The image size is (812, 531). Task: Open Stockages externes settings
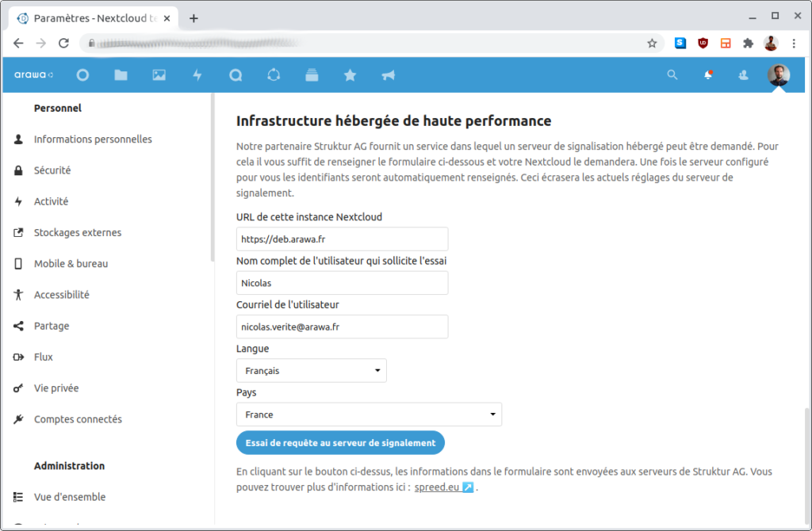[x=78, y=232]
